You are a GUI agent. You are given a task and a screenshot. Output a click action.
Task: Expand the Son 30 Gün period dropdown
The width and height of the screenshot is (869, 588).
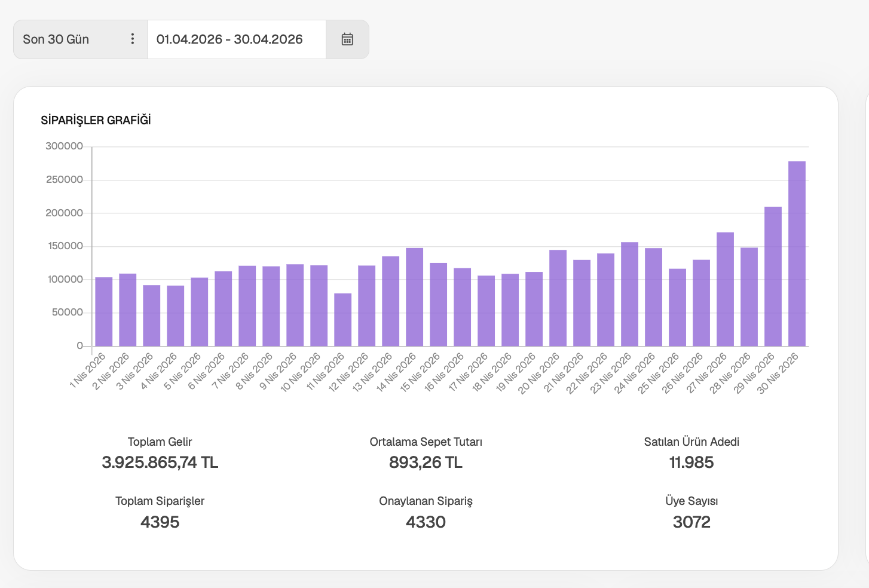(80, 39)
